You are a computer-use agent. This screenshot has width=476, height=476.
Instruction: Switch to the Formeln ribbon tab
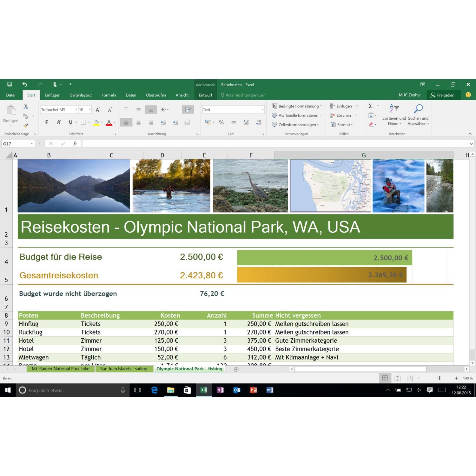click(109, 95)
